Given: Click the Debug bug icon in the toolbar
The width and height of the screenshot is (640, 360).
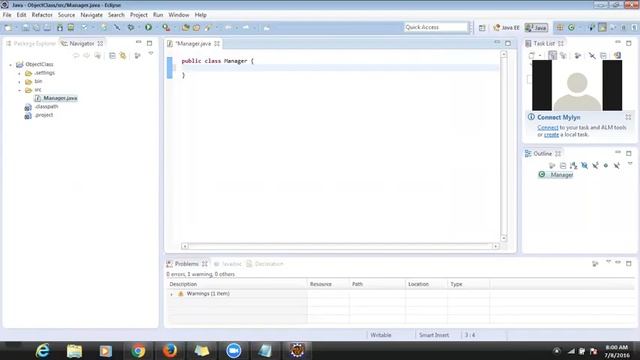Looking at the screenshot, I should pyautogui.click(x=131, y=27).
